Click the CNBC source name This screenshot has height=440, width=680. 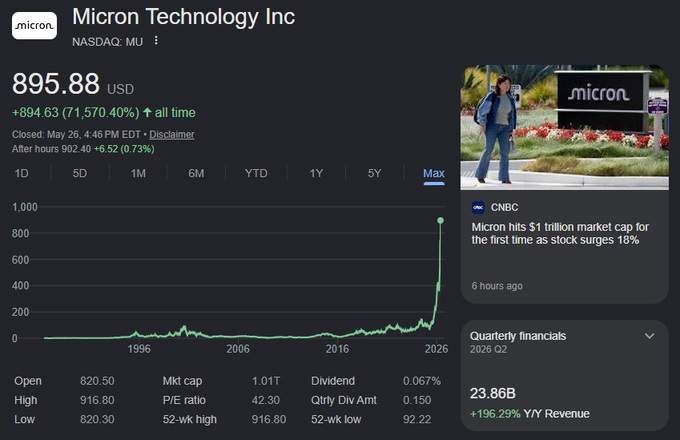[504, 208]
